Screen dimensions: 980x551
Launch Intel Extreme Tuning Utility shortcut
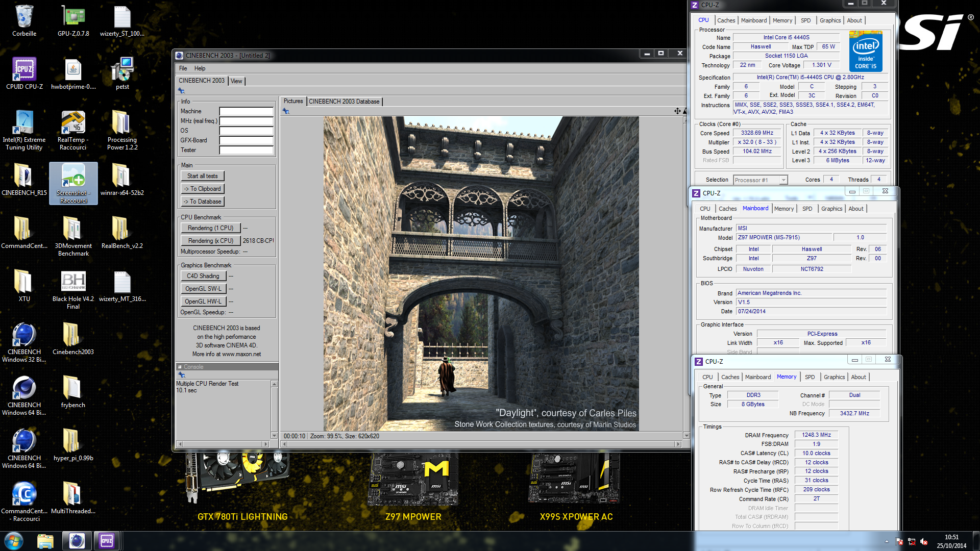pyautogui.click(x=24, y=130)
